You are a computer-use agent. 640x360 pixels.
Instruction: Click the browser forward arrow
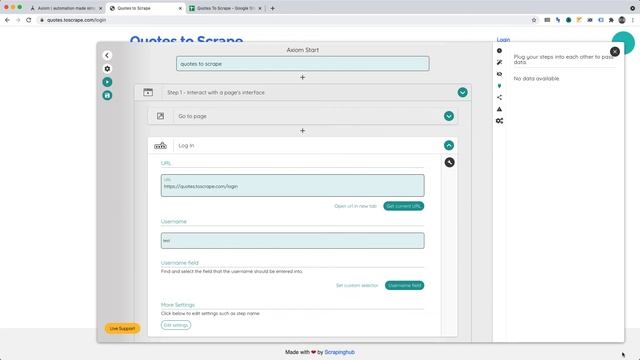18,20
